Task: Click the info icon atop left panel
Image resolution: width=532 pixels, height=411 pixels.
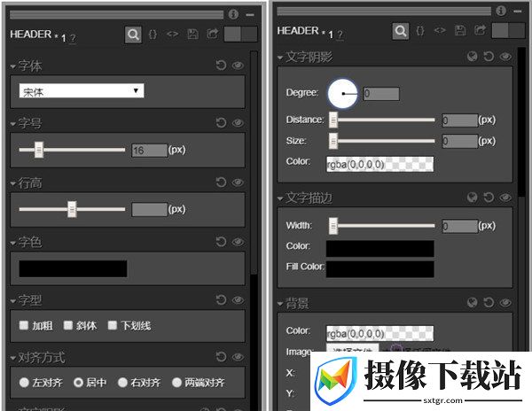Action: coord(233,14)
